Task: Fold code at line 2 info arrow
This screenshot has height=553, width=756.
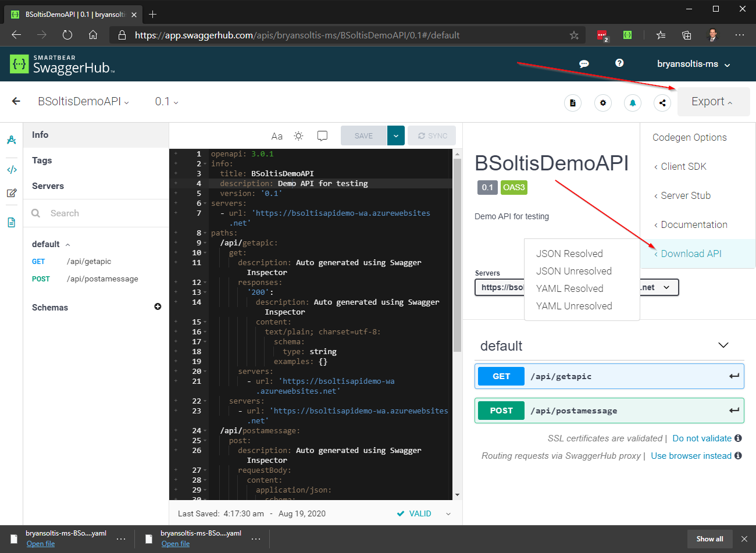Action: coord(205,164)
